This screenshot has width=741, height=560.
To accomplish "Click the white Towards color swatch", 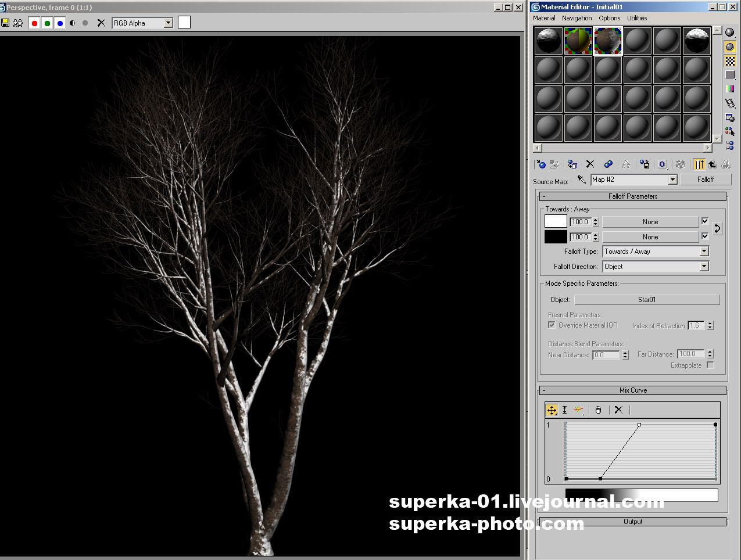I will tap(555, 221).
